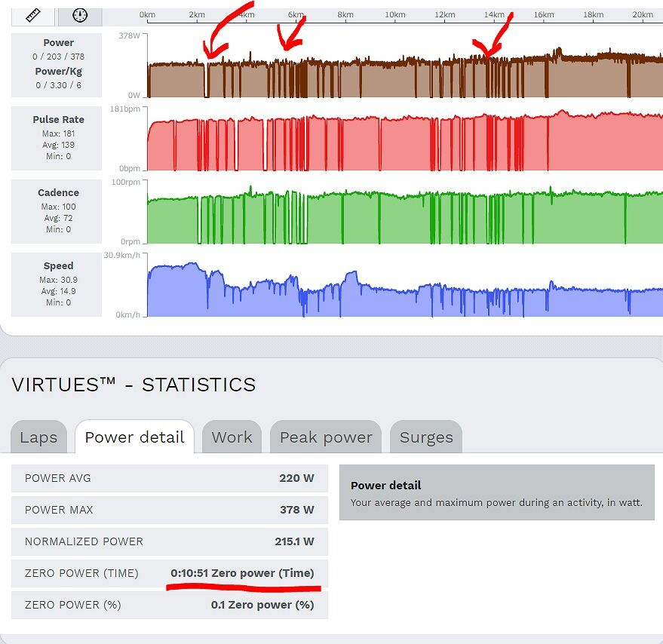
Task: Open the Surges tab
Action: coord(426,437)
